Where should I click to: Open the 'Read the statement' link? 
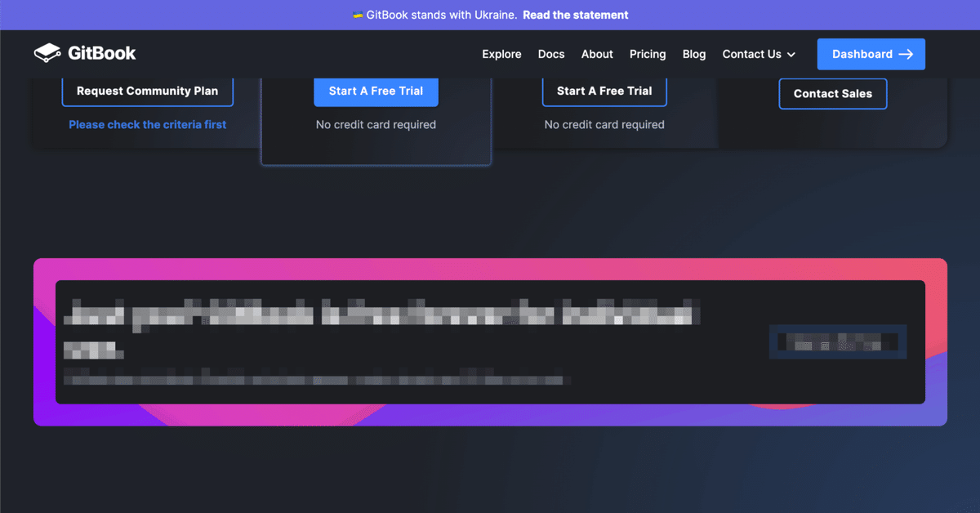pos(576,15)
